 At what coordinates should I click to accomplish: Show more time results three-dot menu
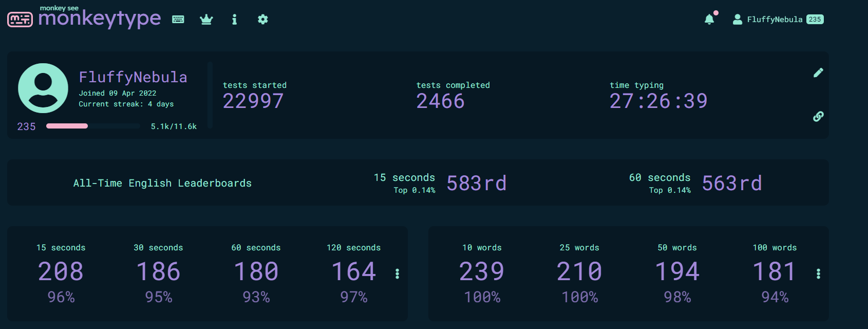(x=397, y=273)
